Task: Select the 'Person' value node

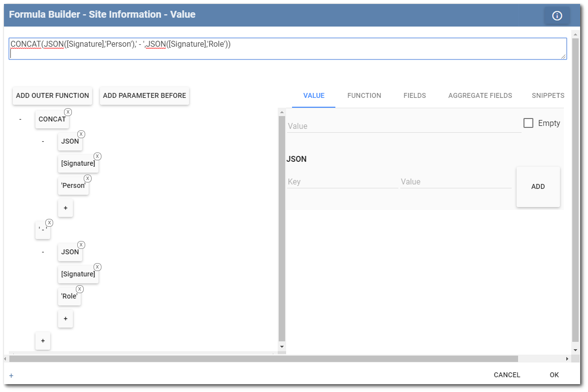Action: click(x=73, y=185)
